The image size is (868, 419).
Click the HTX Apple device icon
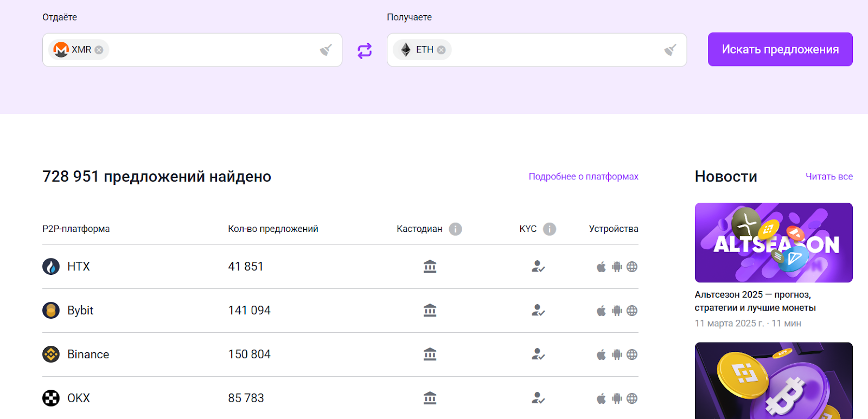(601, 267)
